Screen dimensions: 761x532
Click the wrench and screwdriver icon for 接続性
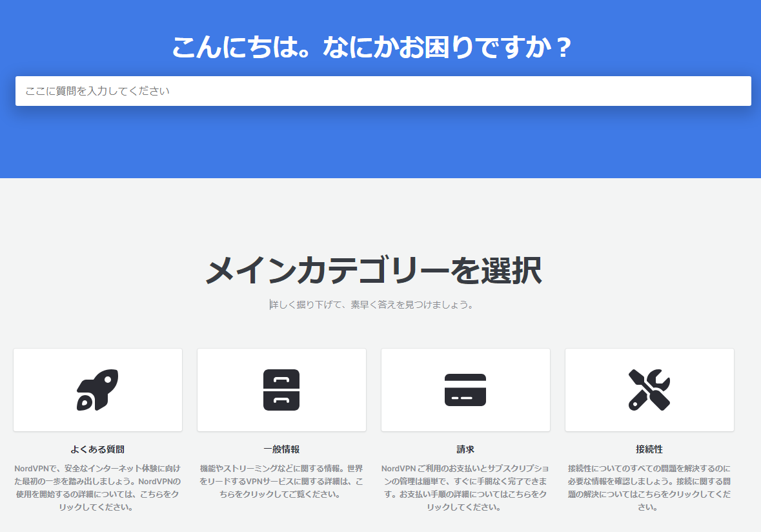pyautogui.click(x=649, y=390)
